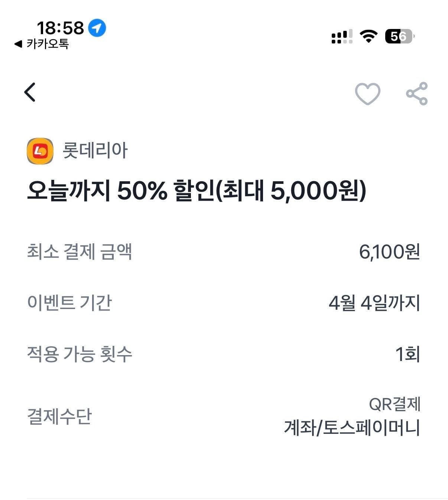Tap the Wi-Fi status icon

pyautogui.click(x=368, y=36)
